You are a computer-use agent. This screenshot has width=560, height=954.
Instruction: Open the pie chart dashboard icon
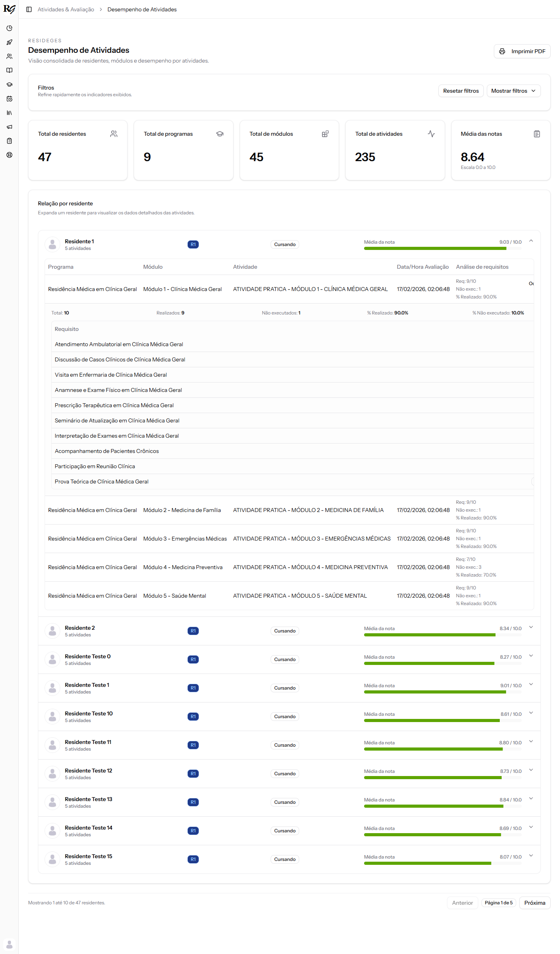(x=9, y=28)
